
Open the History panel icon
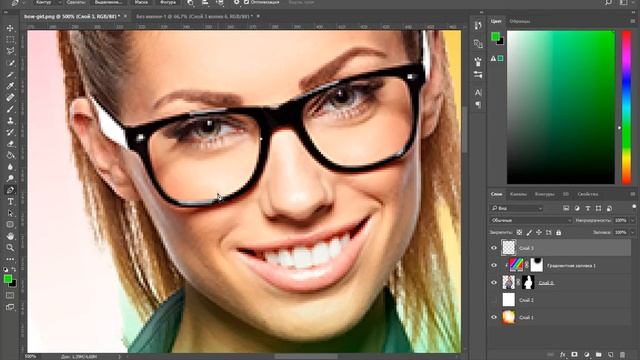click(x=478, y=26)
